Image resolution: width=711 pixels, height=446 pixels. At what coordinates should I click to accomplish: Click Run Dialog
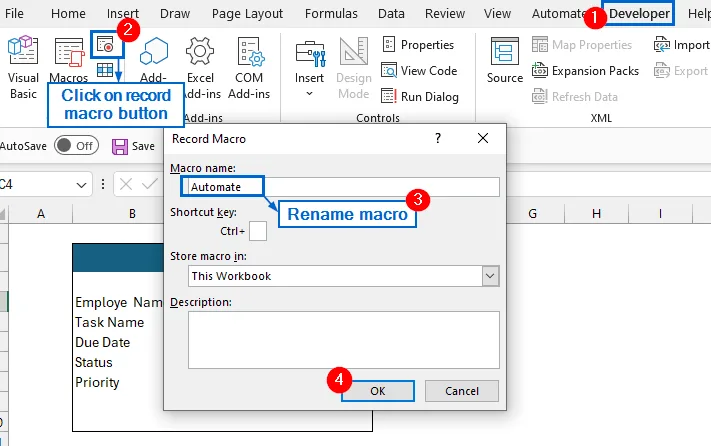[420, 97]
